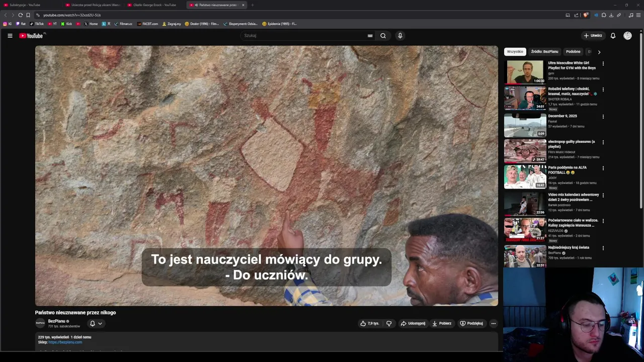The width and height of the screenshot is (644, 362).
Task: Click the video player to pause
Action: (x=267, y=175)
